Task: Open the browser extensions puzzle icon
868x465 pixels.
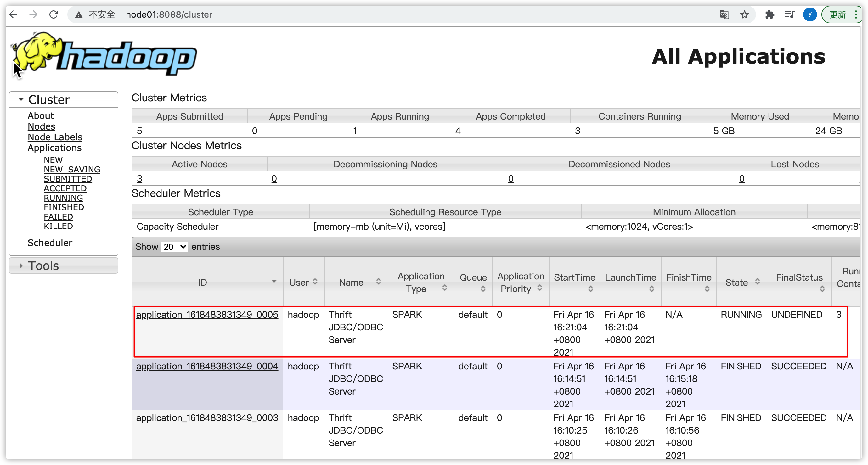Action: point(769,14)
